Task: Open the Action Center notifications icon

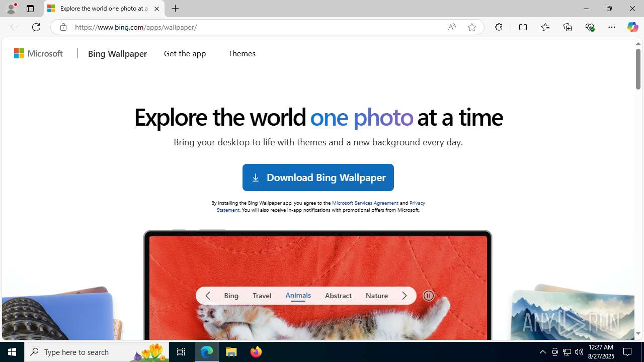Action: [x=628, y=352]
